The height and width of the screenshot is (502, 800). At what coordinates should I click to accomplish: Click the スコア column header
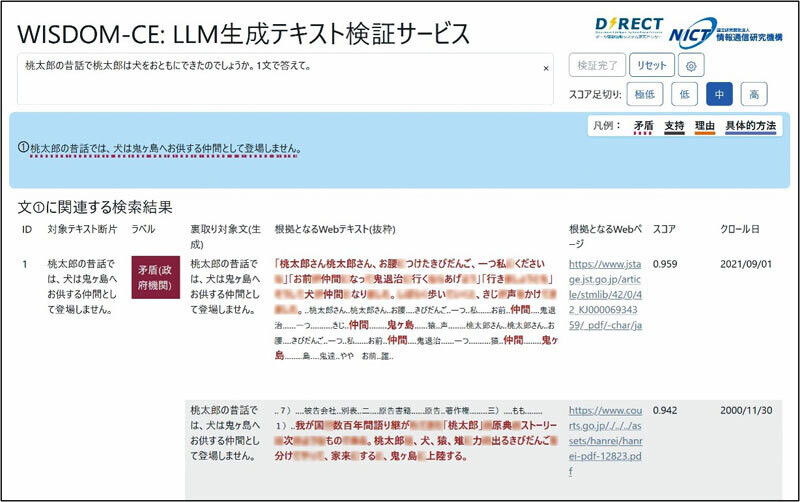664,230
